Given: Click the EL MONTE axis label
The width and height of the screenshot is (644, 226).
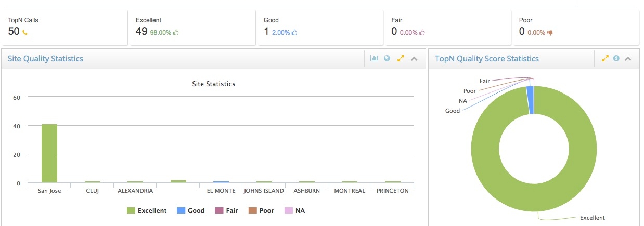Looking at the screenshot, I should coord(221,191).
